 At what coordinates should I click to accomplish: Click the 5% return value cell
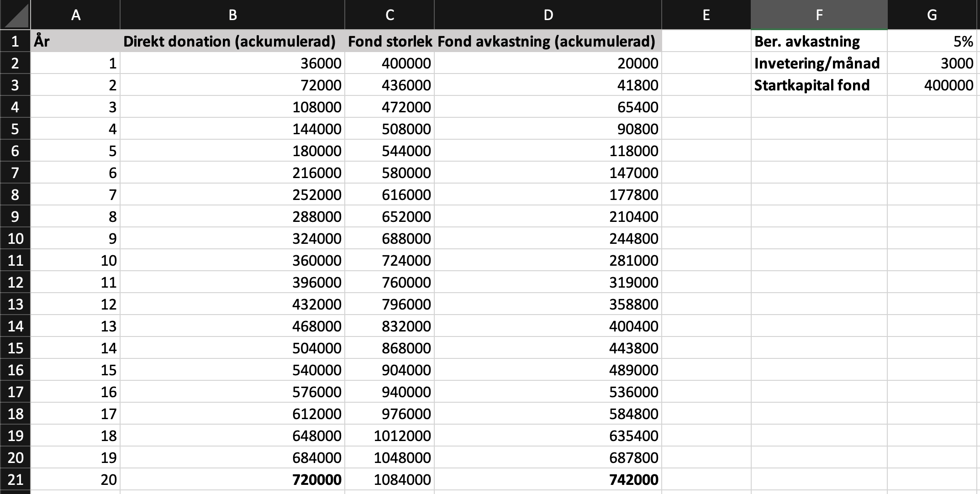tap(932, 42)
